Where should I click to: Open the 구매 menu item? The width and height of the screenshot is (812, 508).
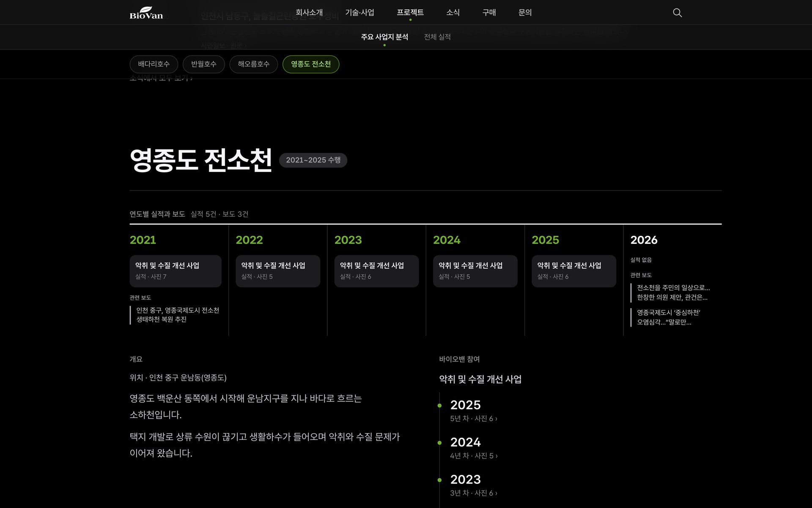tap(489, 13)
